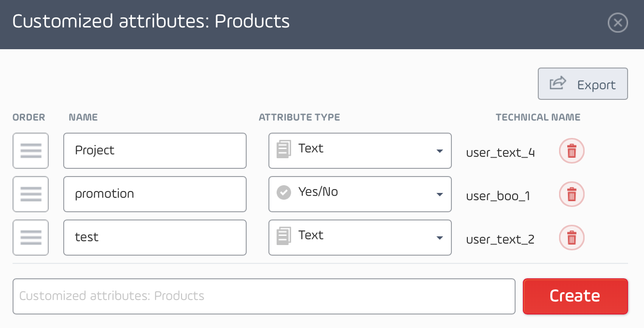Click the drag handle for promotion row

[x=31, y=194]
